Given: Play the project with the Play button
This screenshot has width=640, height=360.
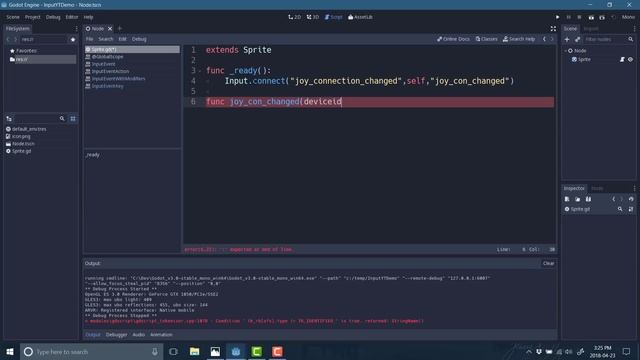Looking at the screenshot, I should (x=557, y=17).
